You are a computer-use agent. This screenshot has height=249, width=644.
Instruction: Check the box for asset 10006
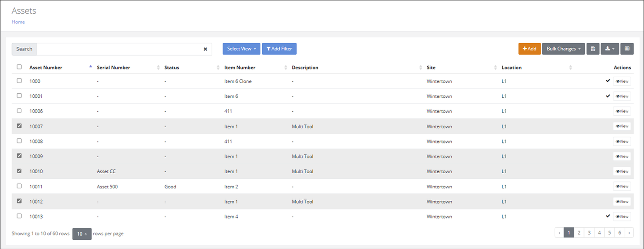(x=19, y=111)
